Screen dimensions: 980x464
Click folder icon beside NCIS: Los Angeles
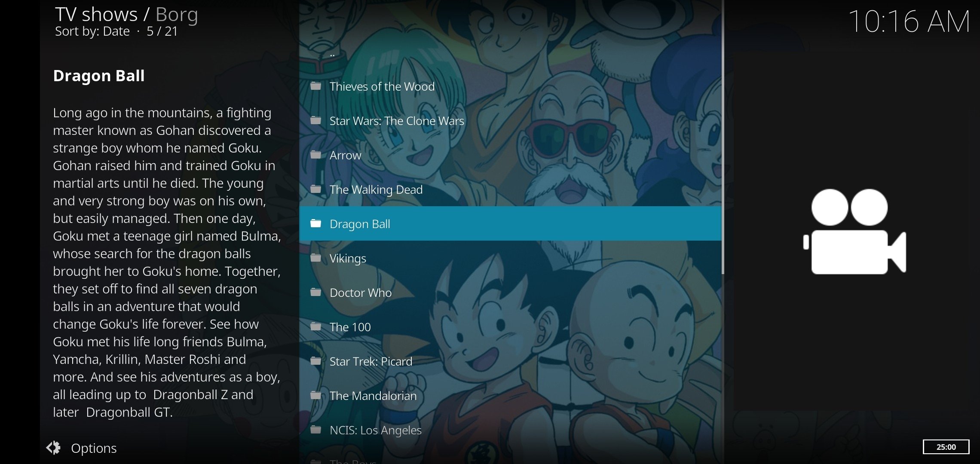click(x=316, y=430)
